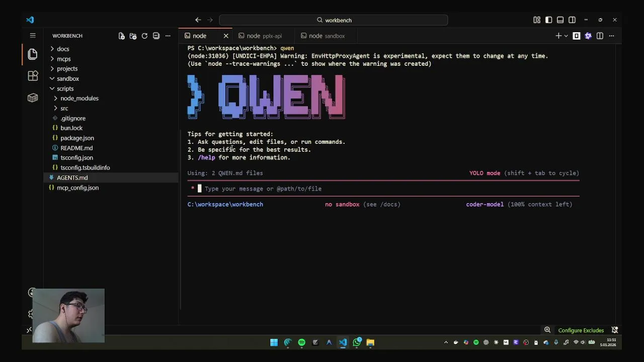This screenshot has height=362, width=644.
Task: Open the Explorer view in activity bar
Action: (x=33, y=54)
